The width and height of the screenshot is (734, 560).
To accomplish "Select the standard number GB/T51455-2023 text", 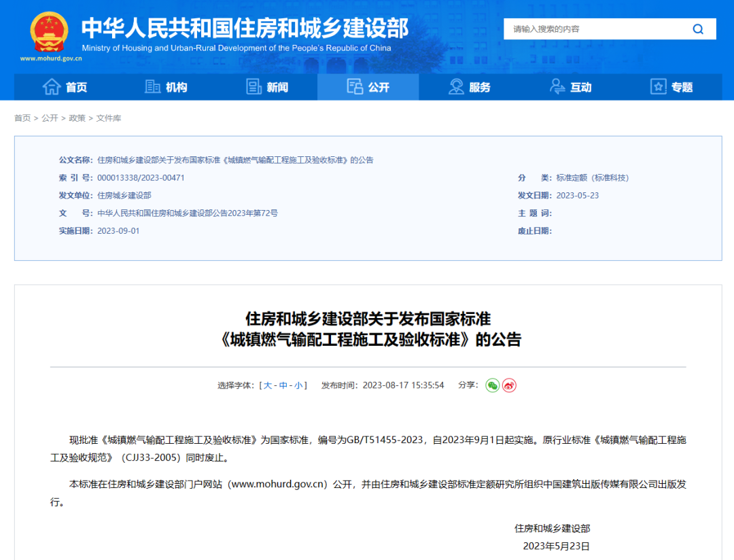I will (x=385, y=440).
